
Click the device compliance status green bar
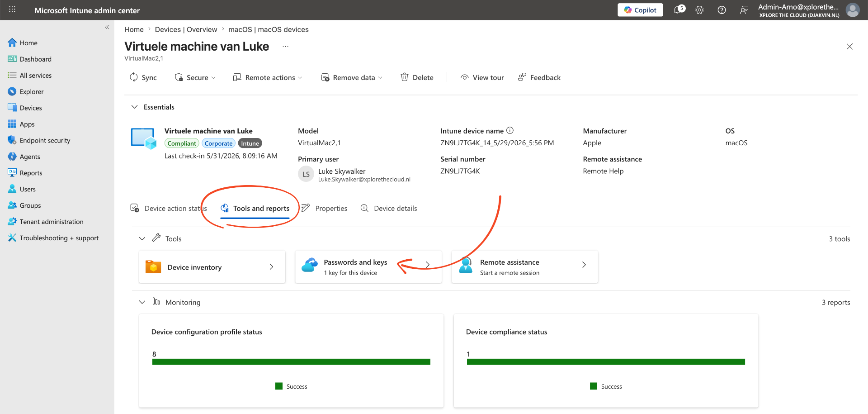(606, 362)
